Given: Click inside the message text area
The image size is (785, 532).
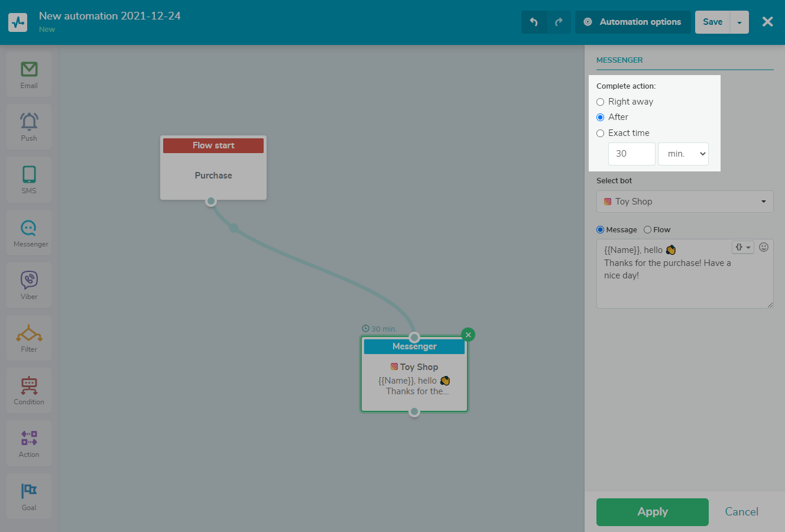Looking at the screenshot, I should pos(685,274).
